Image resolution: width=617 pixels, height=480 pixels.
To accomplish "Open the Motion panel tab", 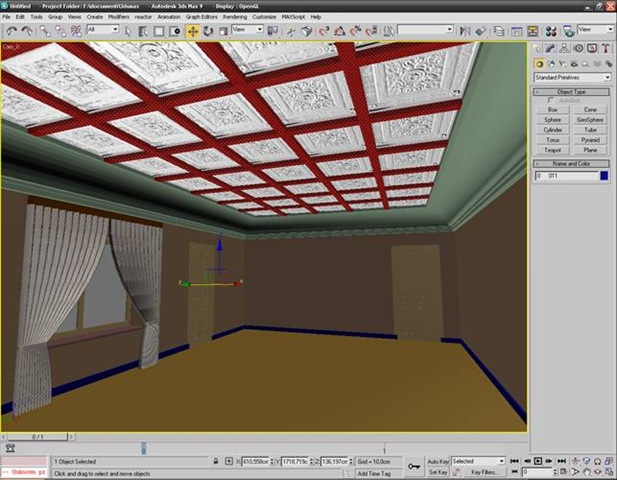I will tap(577, 48).
